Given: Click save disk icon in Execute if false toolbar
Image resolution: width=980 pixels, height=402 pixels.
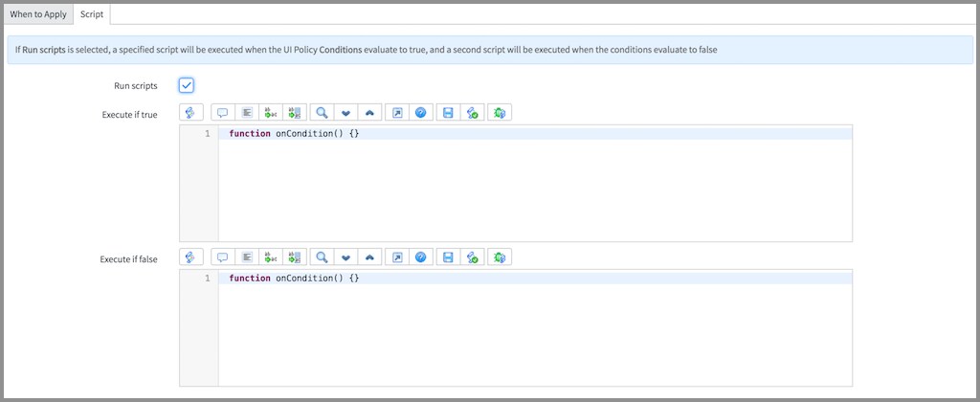Looking at the screenshot, I should [x=448, y=257].
